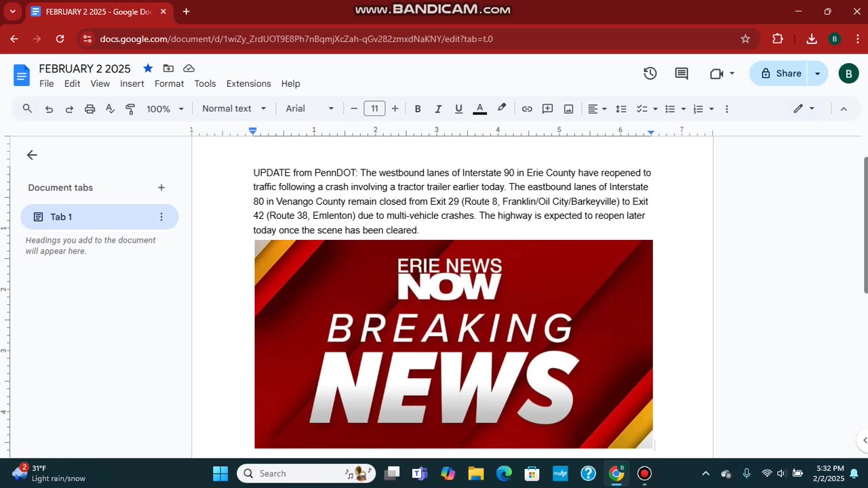Open the video call menu

coord(722,73)
